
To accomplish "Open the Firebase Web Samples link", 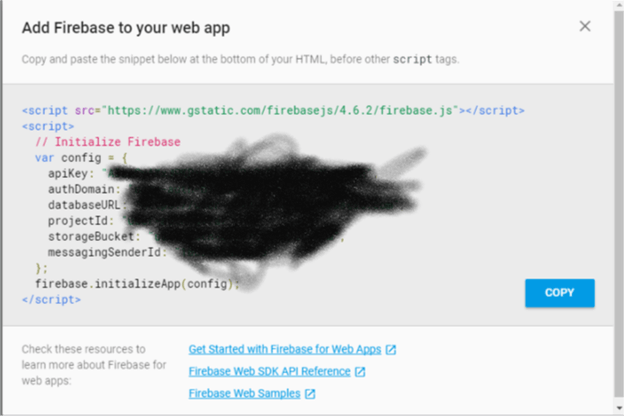I will click(245, 394).
